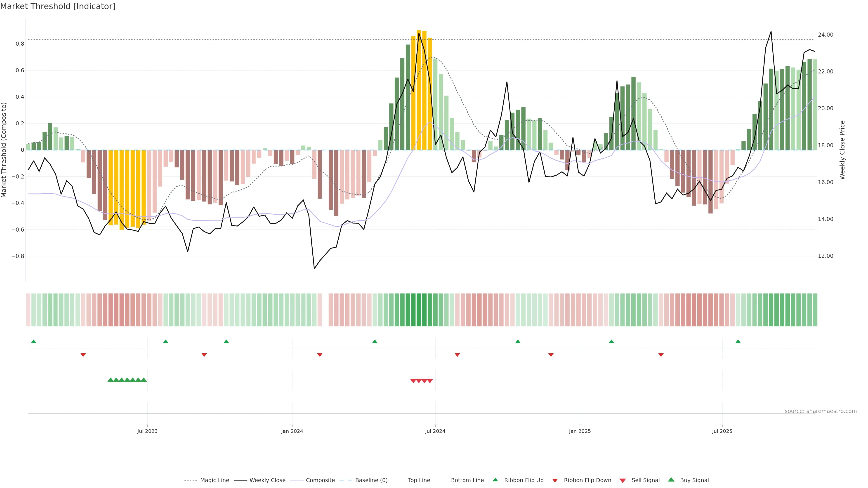Click Ribbon Flip Up legend triangle icon
The height and width of the screenshot is (488, 868).
pyautogui.click(x=495, y=480)
